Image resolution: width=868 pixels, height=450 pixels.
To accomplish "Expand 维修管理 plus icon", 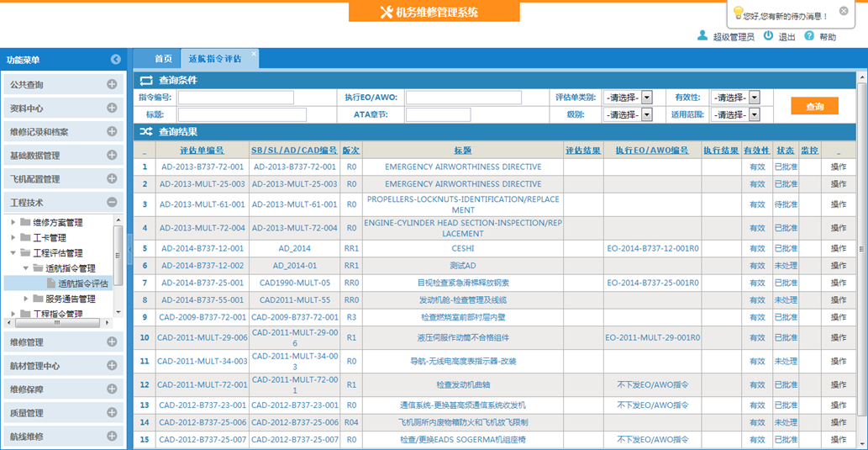I will coord(112,342).
